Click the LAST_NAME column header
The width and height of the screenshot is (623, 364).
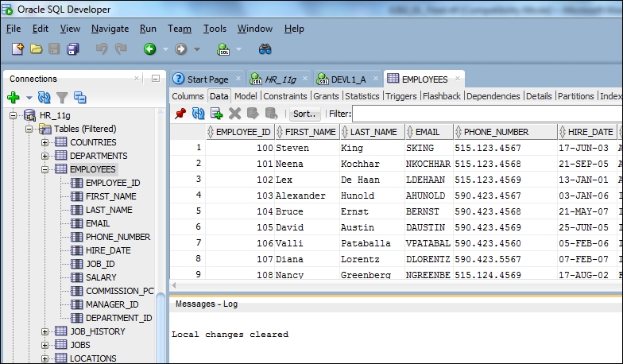[x=372, y=132]
